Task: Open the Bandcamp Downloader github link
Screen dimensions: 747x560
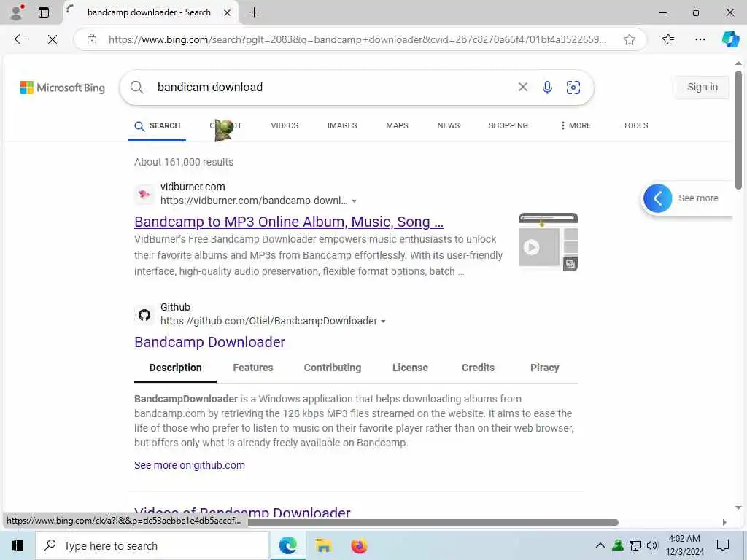Action: point(209,342)
